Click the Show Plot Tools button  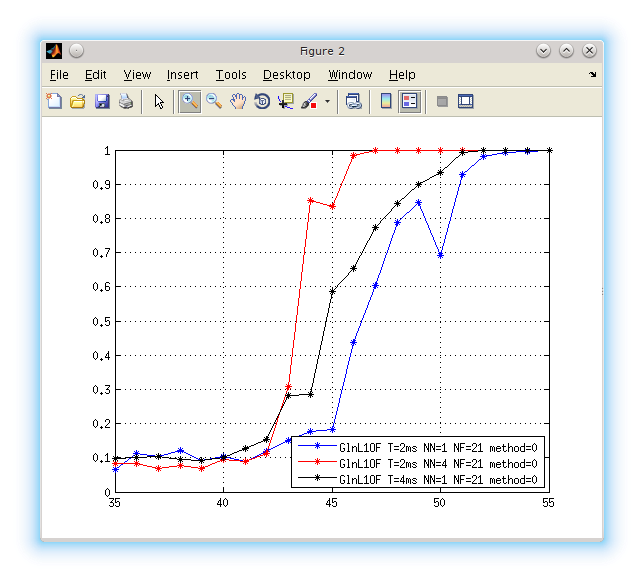465,101
